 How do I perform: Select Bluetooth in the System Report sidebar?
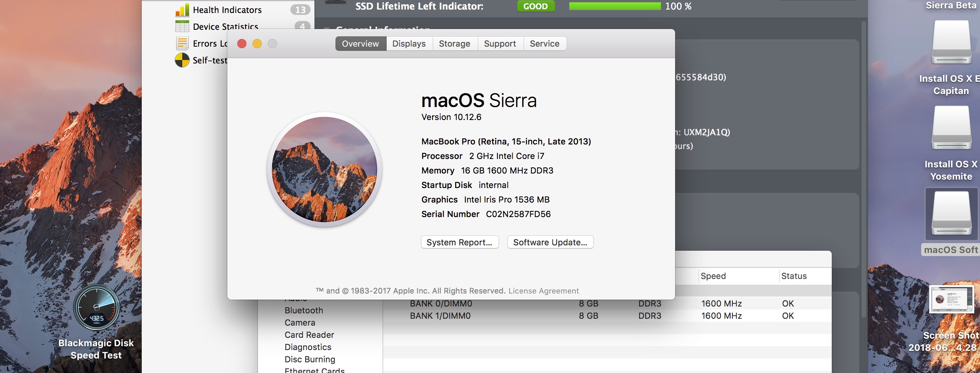click(304, 310)
